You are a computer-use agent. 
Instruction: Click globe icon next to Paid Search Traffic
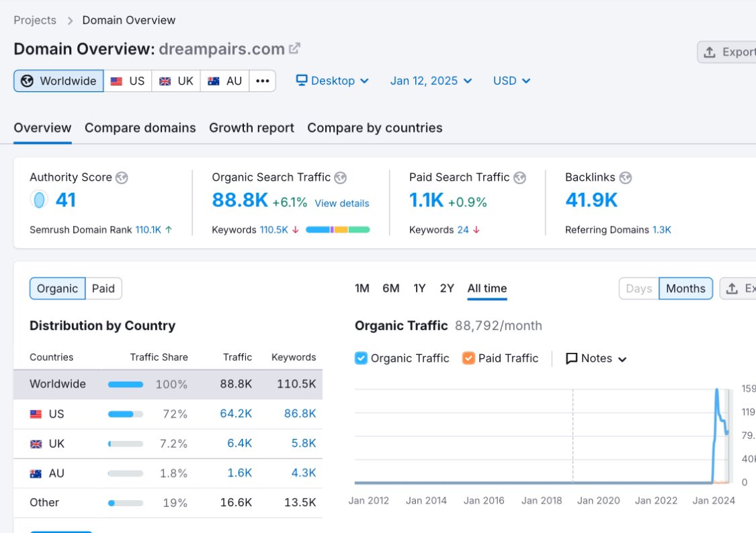click(x=519, y=177)
